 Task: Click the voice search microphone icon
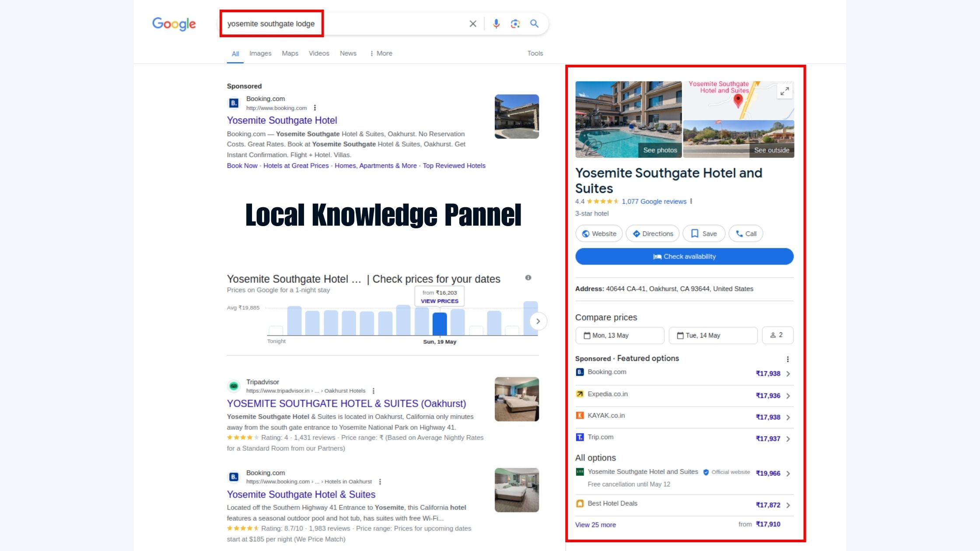[496, 24]
